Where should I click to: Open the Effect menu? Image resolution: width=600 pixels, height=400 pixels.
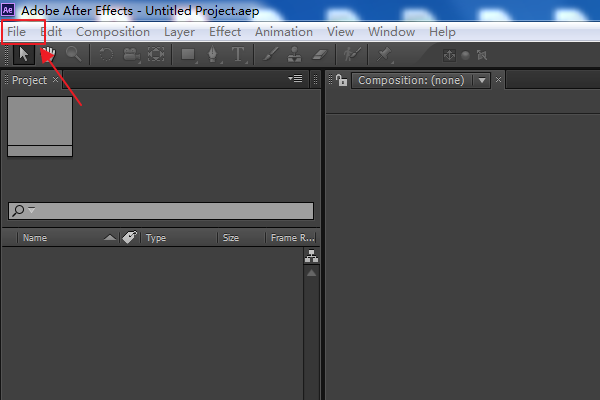click(x=225, y=32)
